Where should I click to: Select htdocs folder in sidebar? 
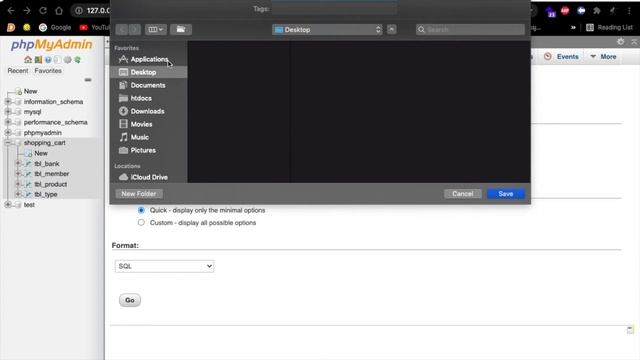click(x=149, y=98)
